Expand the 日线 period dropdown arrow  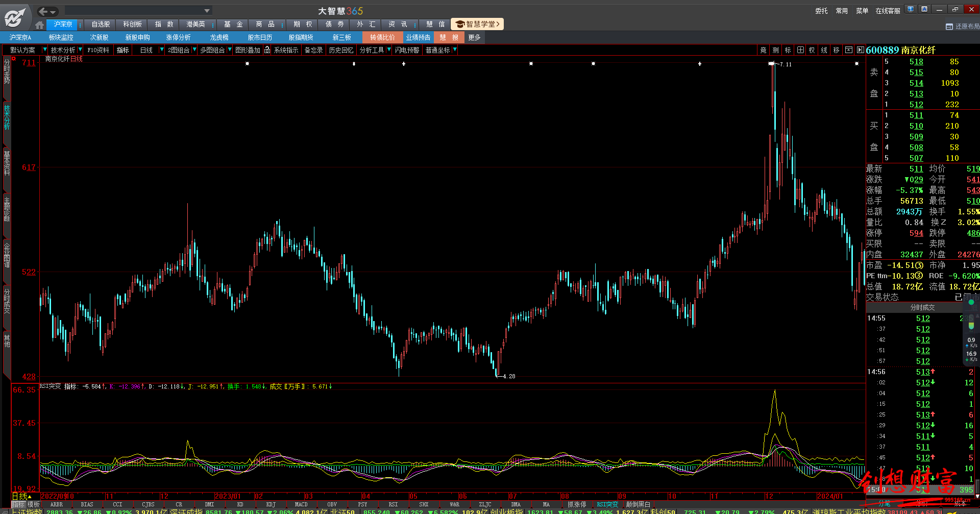[x=162, y=50]
